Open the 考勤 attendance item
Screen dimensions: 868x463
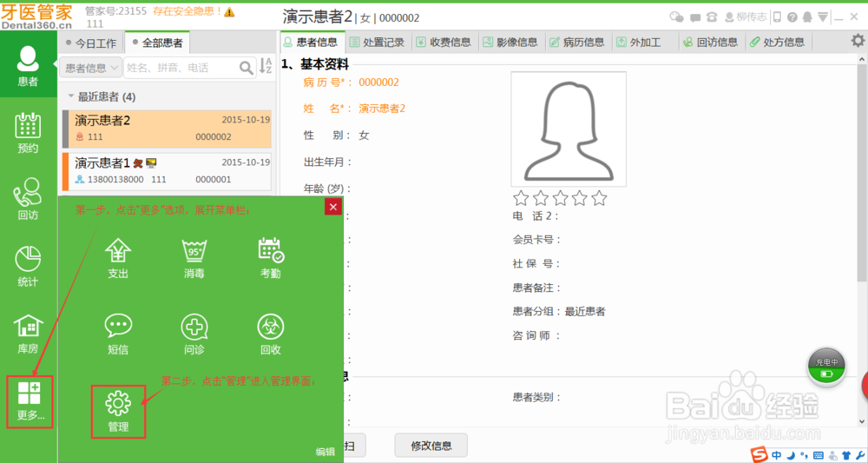coord(271,259)
